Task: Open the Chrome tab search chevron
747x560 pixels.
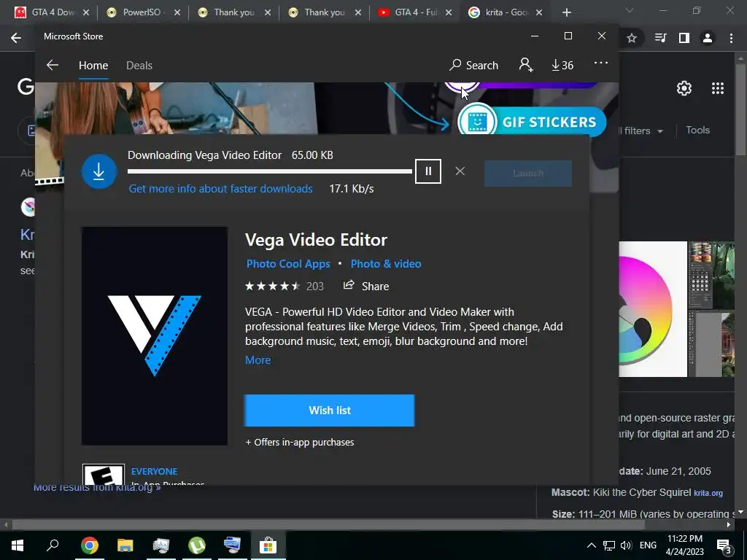Action: (x=630, y=10)
